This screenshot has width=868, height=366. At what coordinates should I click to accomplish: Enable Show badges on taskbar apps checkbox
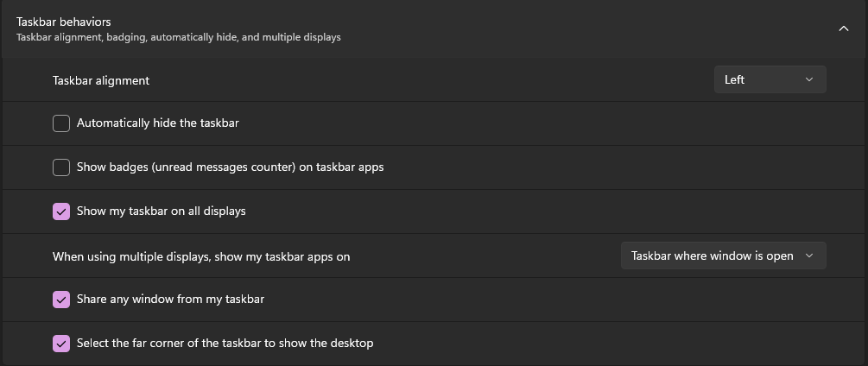(x=61, y=167)
